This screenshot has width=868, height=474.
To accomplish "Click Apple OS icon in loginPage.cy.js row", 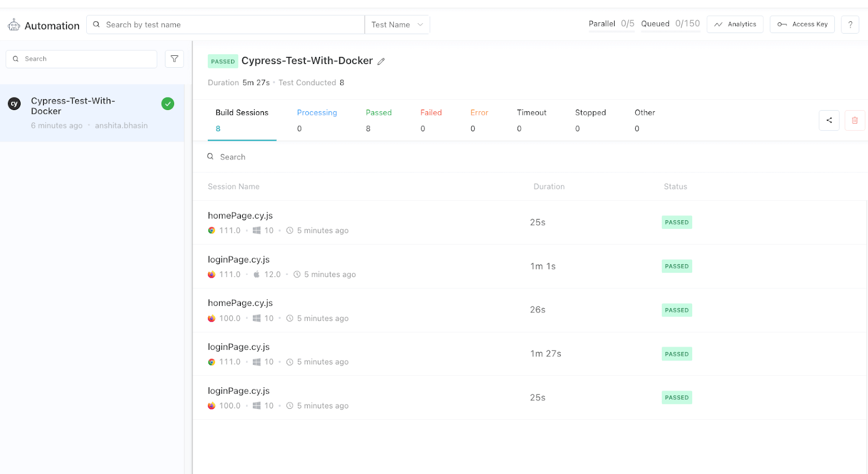I will (257, 274).
